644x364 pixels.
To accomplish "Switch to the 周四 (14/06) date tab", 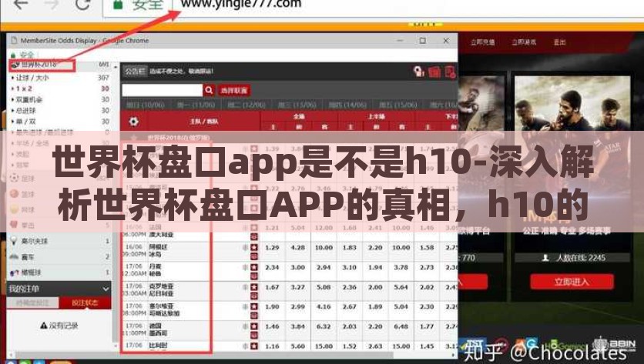I will point(347,105).
